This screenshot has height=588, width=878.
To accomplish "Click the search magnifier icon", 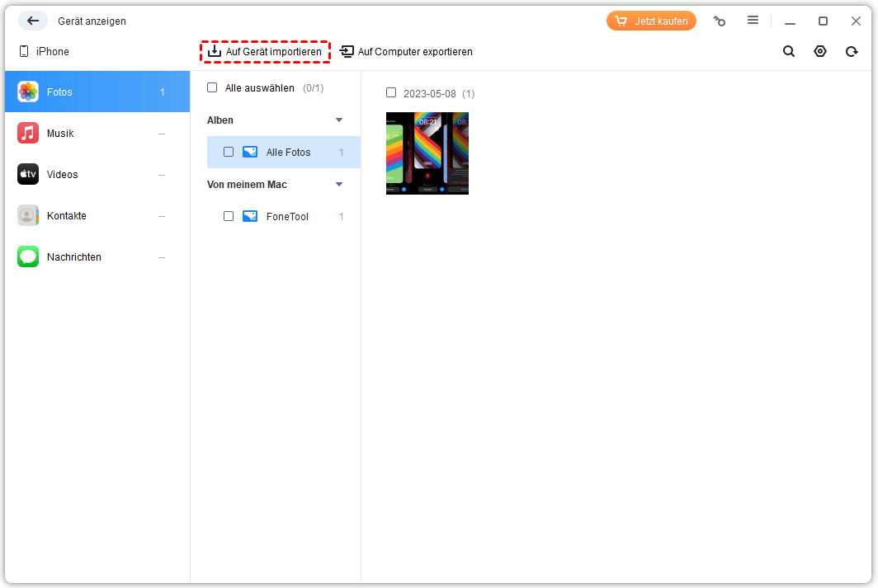I will [x=789, y=51].
